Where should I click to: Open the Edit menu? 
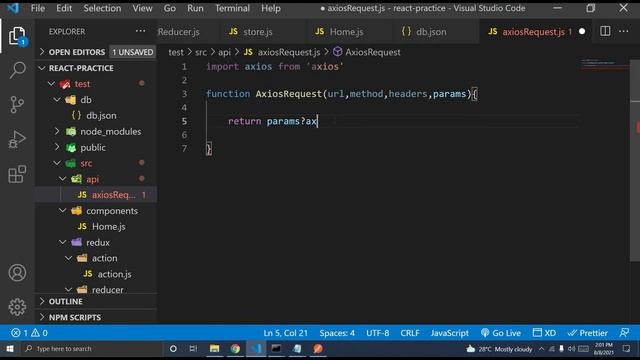click(64, 8)
